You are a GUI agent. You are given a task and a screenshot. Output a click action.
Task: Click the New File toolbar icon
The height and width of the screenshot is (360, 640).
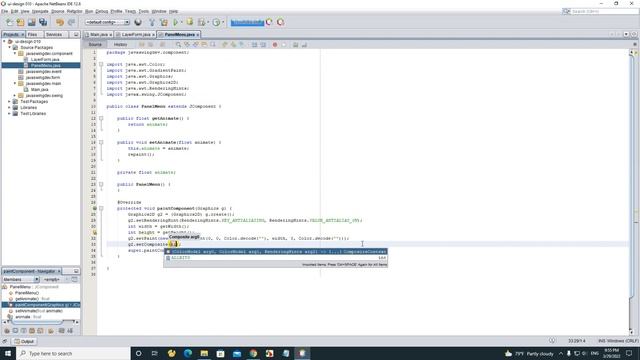click(x=9, y=22)
